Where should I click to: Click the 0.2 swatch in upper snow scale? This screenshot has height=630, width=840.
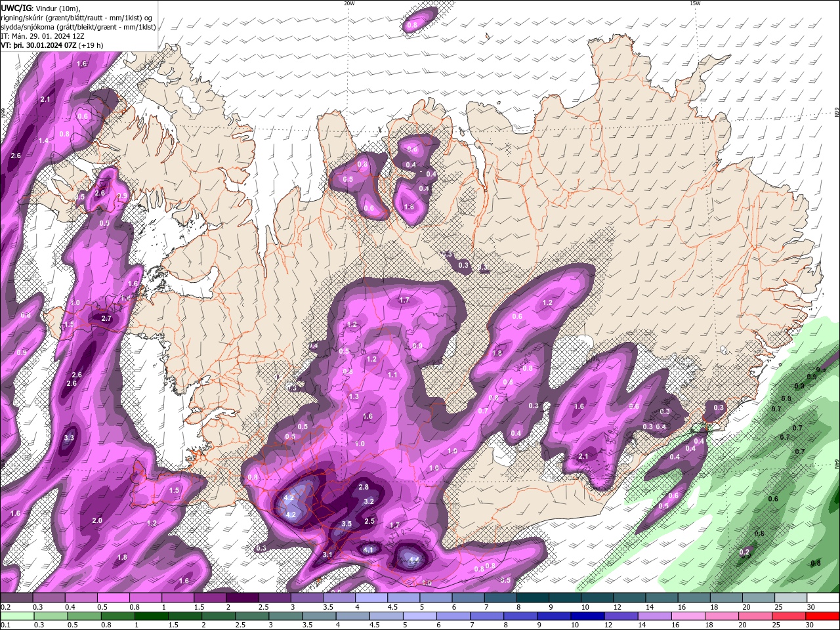point(16,598)
